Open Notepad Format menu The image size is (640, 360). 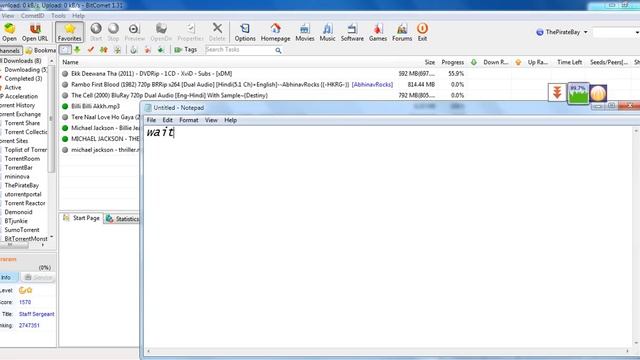(x=189, y=120)
